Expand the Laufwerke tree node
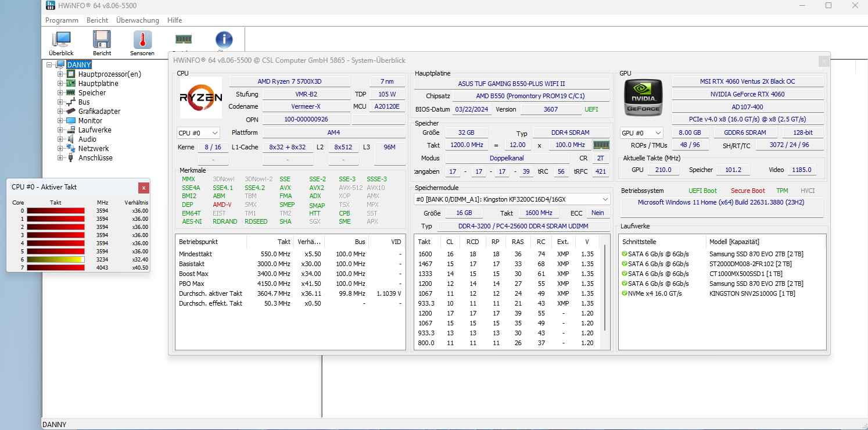 pos(60,130)
